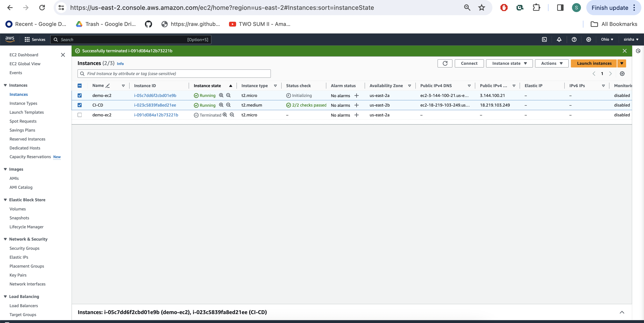Open the Actions dropdown menu
644x323 pixels.
click(x=551, y=63)
